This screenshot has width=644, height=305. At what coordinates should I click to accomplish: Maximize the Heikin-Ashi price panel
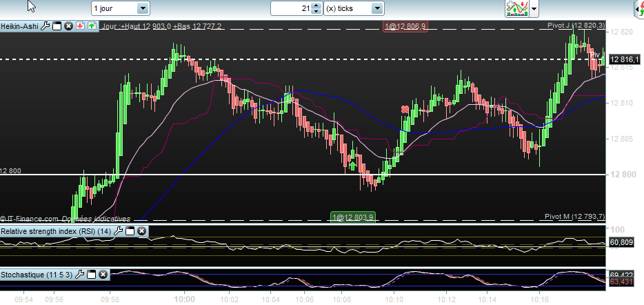click(57, 26)
